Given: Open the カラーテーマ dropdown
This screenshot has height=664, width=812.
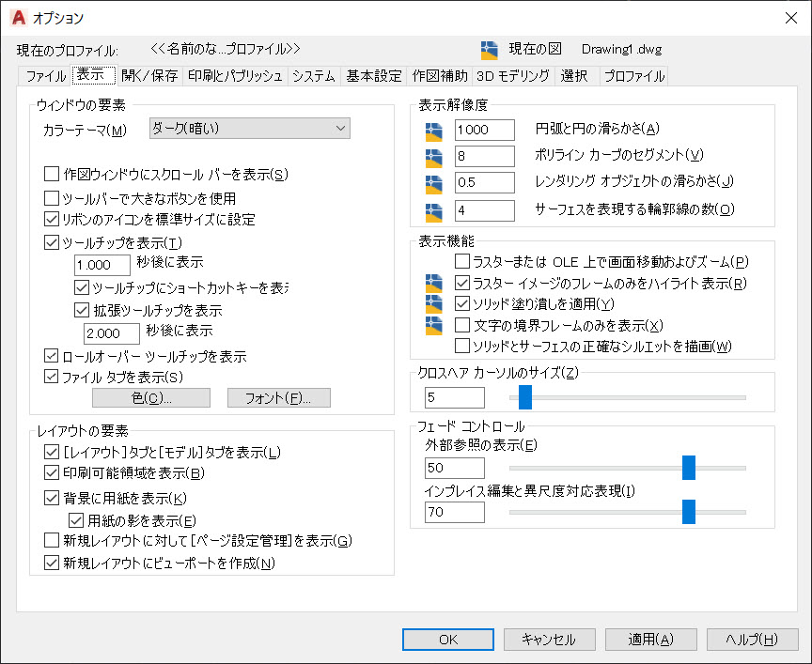Looking at the screenshot, I should (250, 129).
